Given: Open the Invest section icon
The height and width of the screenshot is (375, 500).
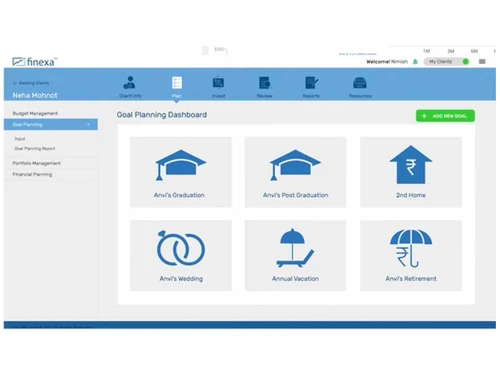Looking at the screenshot, I should click(x=218, y=83).
